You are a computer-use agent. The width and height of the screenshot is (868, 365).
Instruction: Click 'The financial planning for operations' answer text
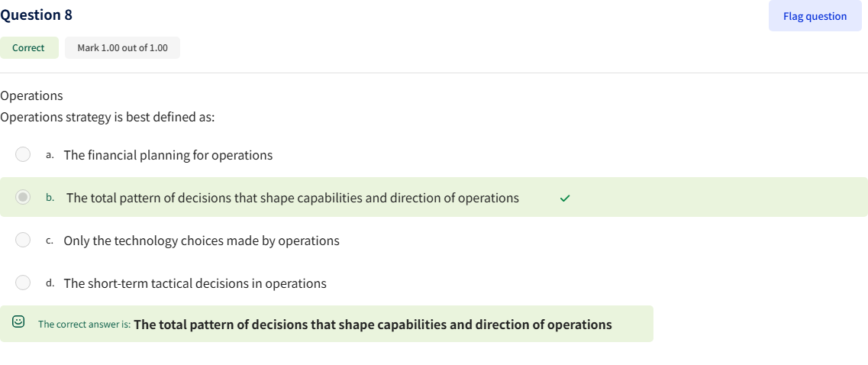168,155
